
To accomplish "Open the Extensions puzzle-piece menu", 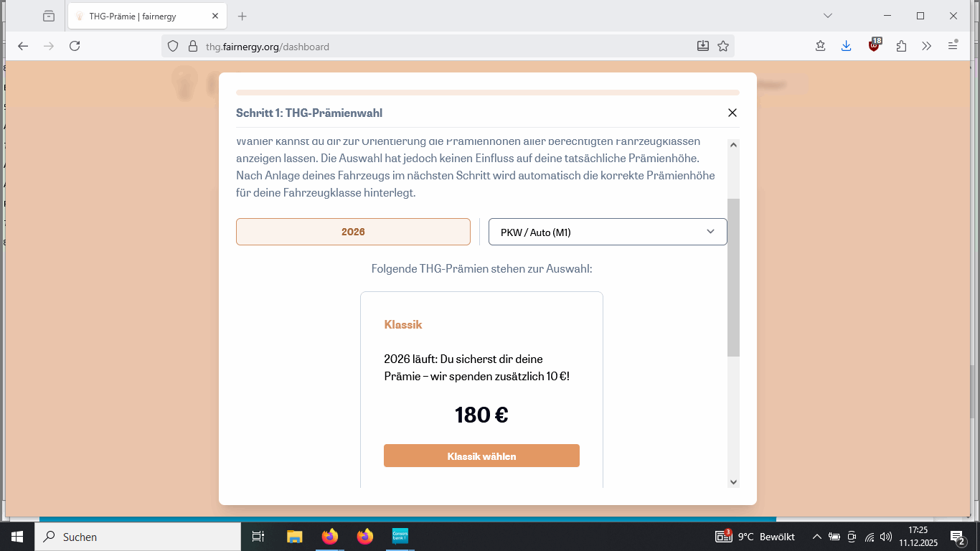I will pos(901,46).
